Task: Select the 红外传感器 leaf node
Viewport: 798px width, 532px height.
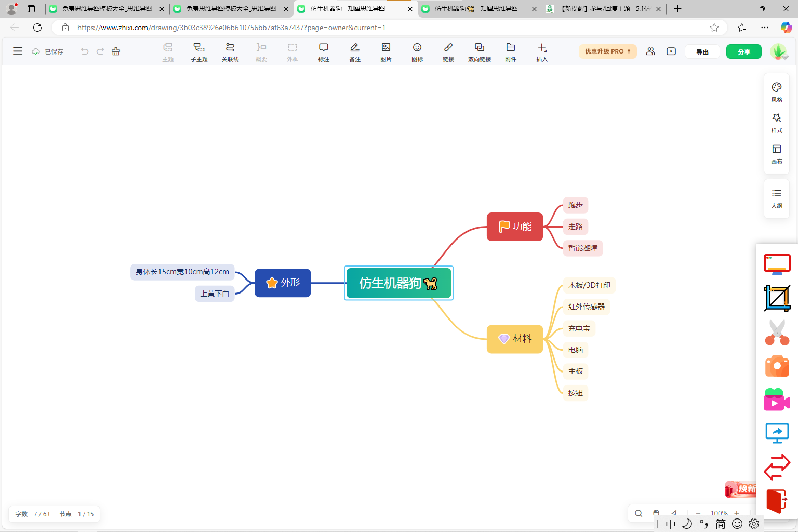Action: tap(587, 307)
